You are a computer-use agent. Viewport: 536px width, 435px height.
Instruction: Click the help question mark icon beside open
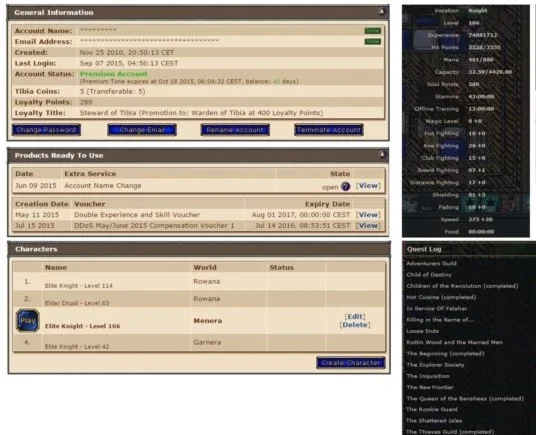(346, 187)
